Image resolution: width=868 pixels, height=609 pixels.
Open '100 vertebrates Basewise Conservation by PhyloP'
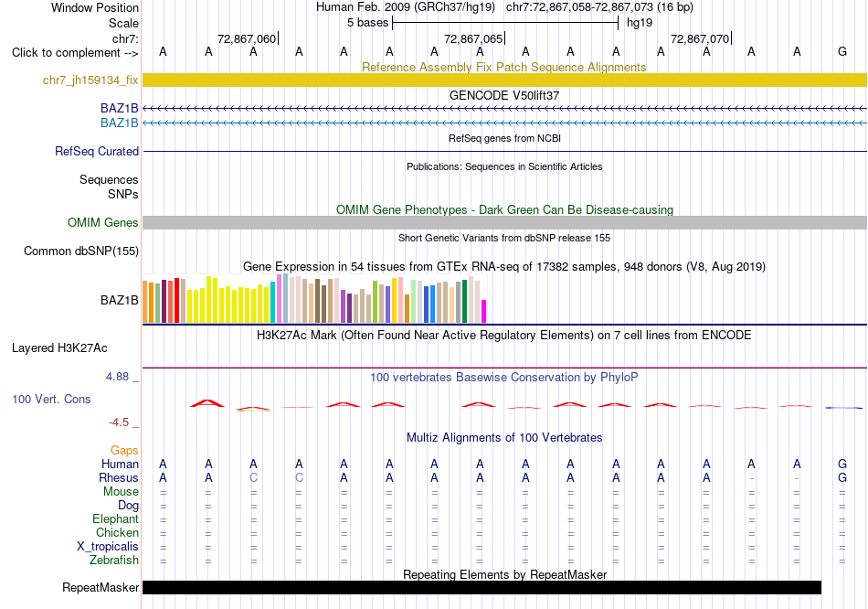503,378
